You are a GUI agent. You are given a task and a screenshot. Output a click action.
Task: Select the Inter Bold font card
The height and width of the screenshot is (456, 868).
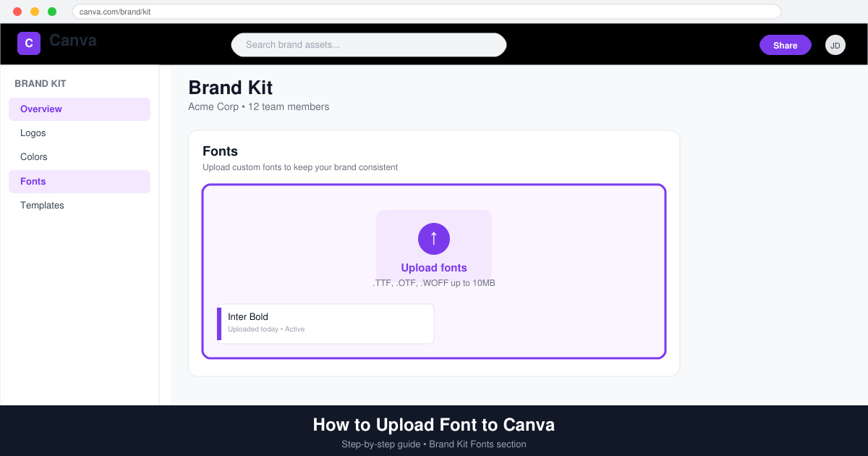click(x=325, y=324)
